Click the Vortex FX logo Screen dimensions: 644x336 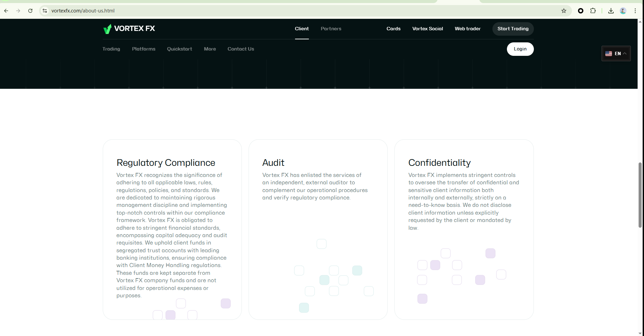pyautogui.click(x=129, y=29)
